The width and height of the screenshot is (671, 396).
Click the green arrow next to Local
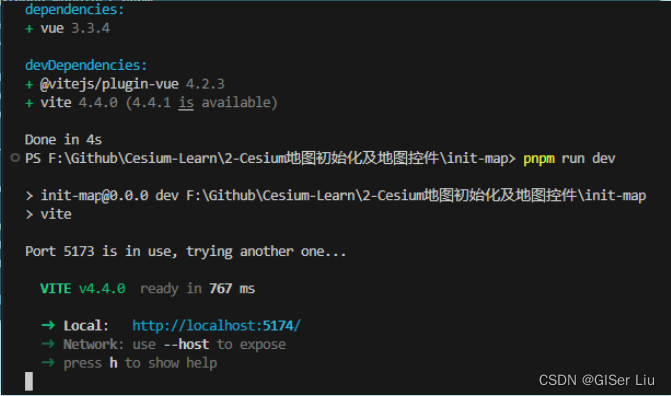tap(48, 325)
